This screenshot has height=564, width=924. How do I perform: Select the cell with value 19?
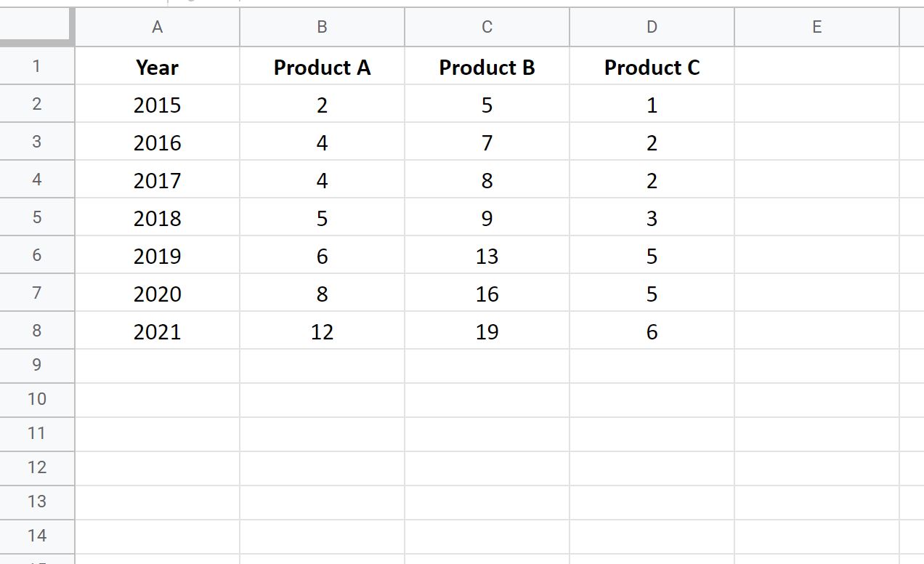pos(487,331)
